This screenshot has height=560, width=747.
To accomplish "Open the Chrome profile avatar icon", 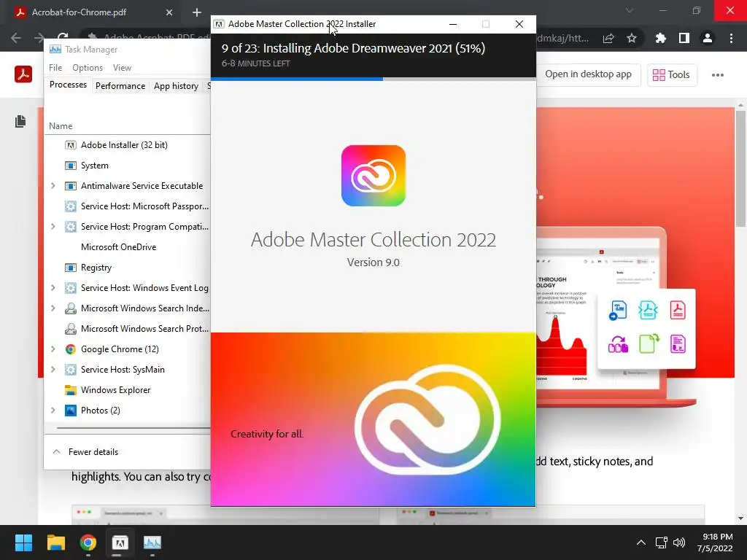I will point(708,38).
